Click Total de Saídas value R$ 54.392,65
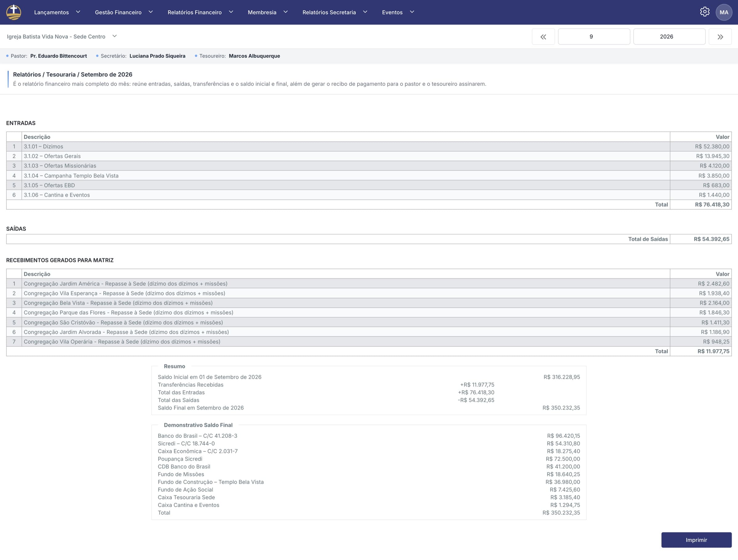Screen dimensions: 738x560 pyautogui.click(x=711, y=239)
